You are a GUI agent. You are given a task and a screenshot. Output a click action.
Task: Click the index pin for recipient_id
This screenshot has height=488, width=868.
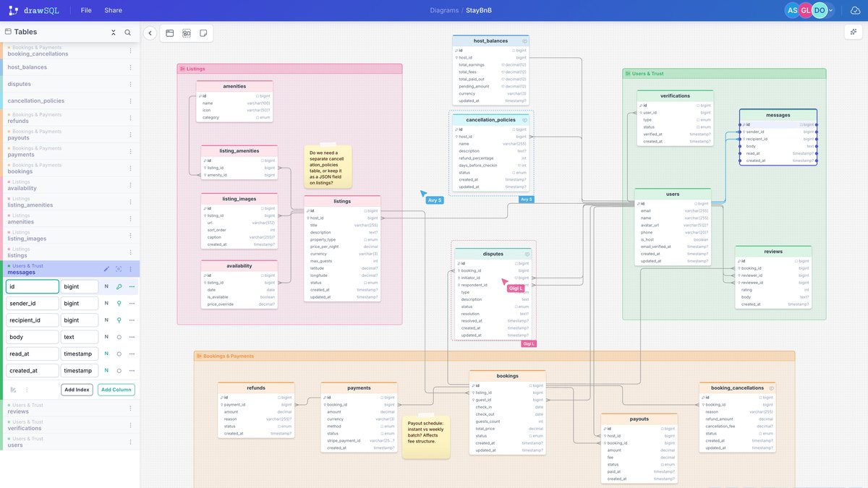pyautogui.click(x=119, y=320)
